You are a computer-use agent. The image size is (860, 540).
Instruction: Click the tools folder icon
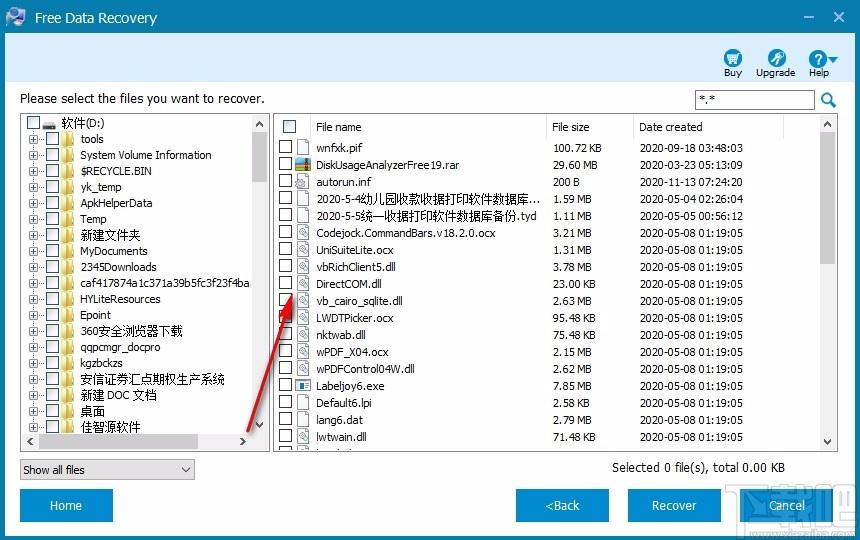pyautogui.click(x=68, y=139)
